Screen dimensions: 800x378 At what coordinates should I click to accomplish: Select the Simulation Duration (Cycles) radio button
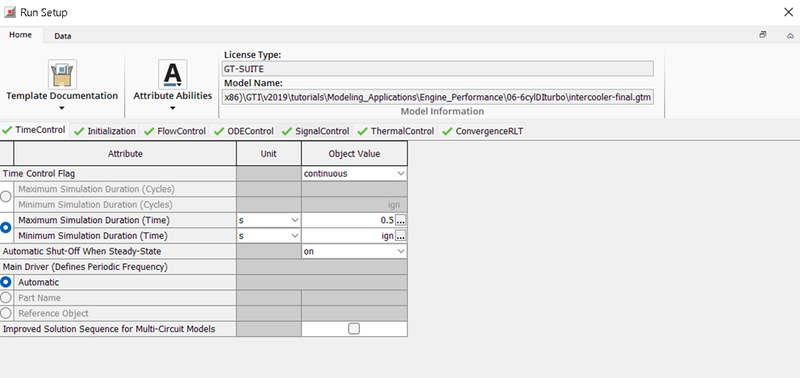(6, 196)
